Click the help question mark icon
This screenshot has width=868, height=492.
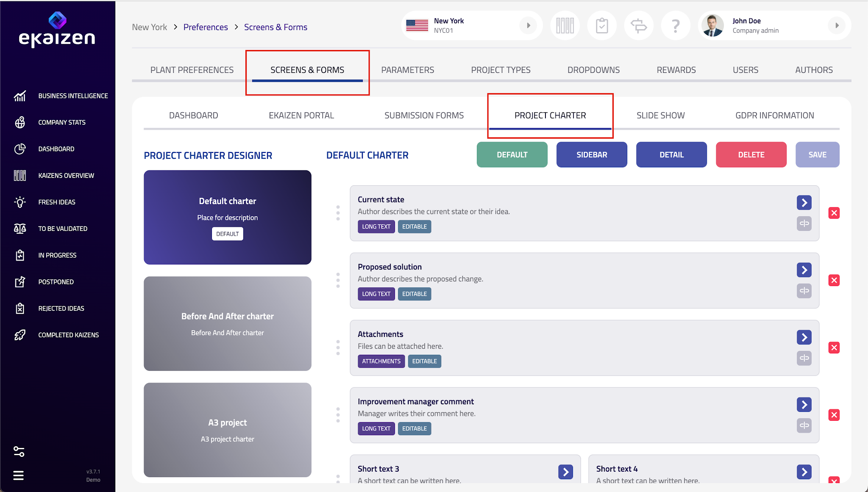pos(676,26)
